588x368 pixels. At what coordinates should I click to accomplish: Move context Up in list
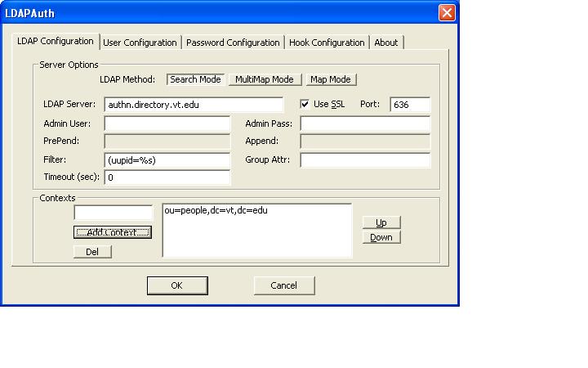(381, 222)
